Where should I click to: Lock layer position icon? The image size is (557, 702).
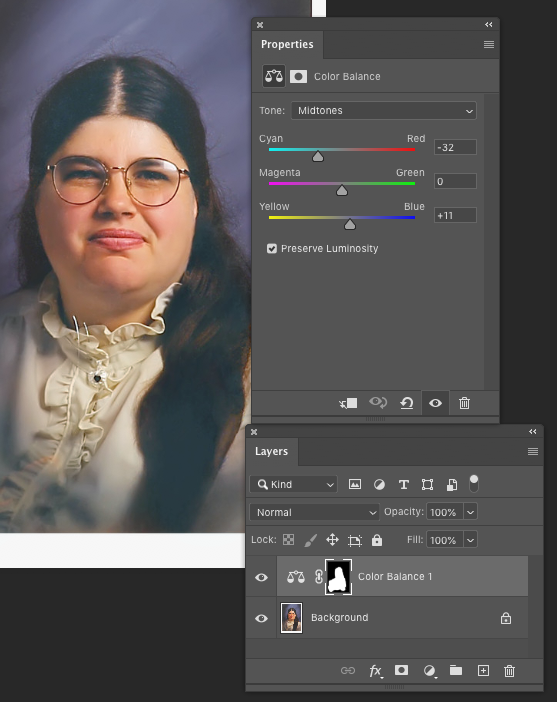click(x=332, y=540)
